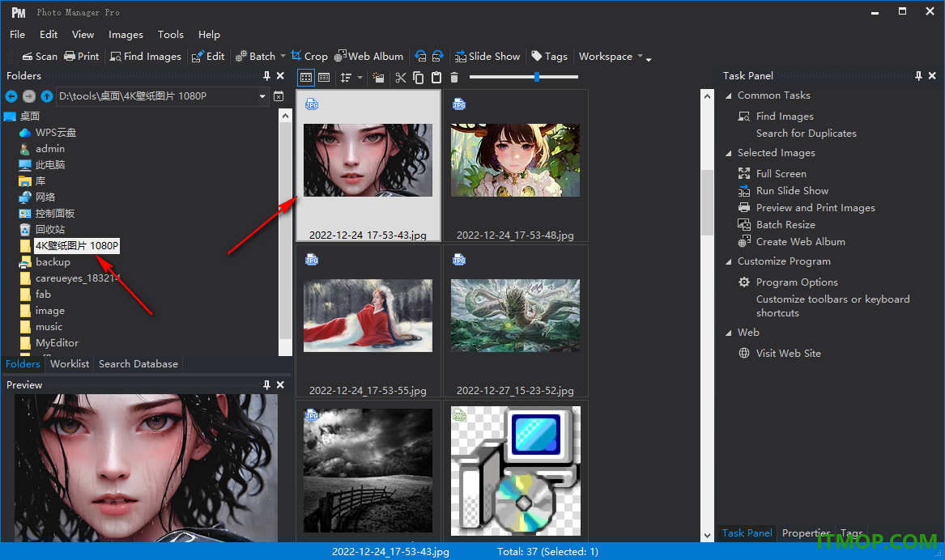Switch to details list view
This screenshot has height=560, width=945.
[324, 77]
